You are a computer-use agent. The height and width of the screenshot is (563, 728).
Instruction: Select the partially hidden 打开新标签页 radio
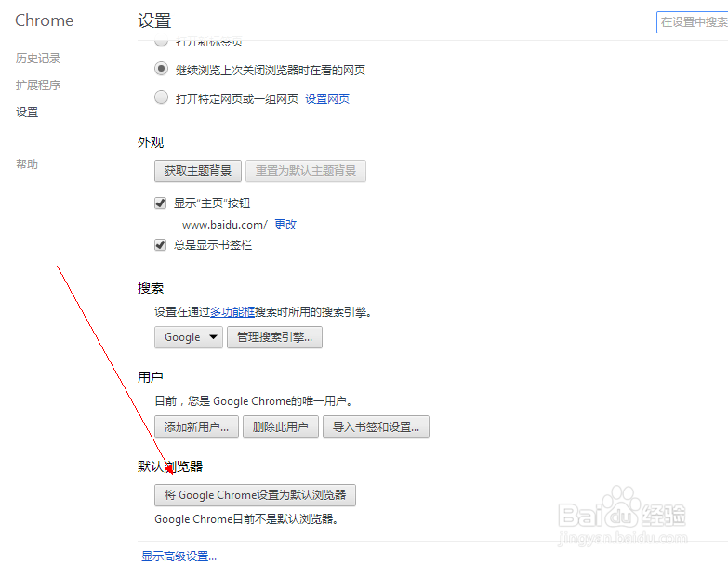tap(161, 41)
